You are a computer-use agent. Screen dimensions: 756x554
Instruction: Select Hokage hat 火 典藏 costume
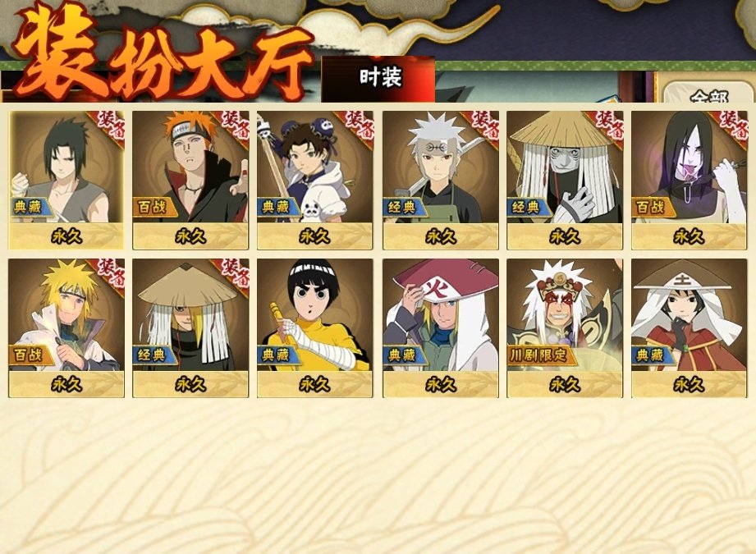pyautogui.click(x=441, y=327)
